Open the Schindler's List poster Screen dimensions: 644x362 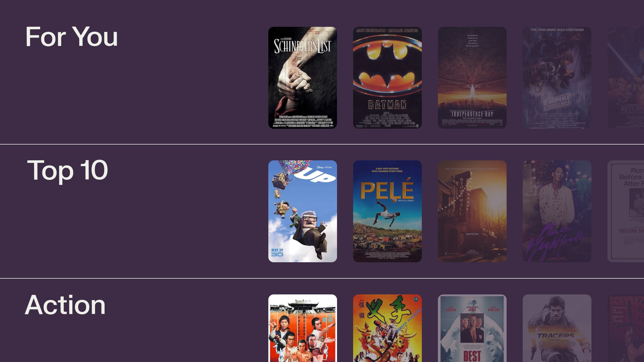coord(302,77)
